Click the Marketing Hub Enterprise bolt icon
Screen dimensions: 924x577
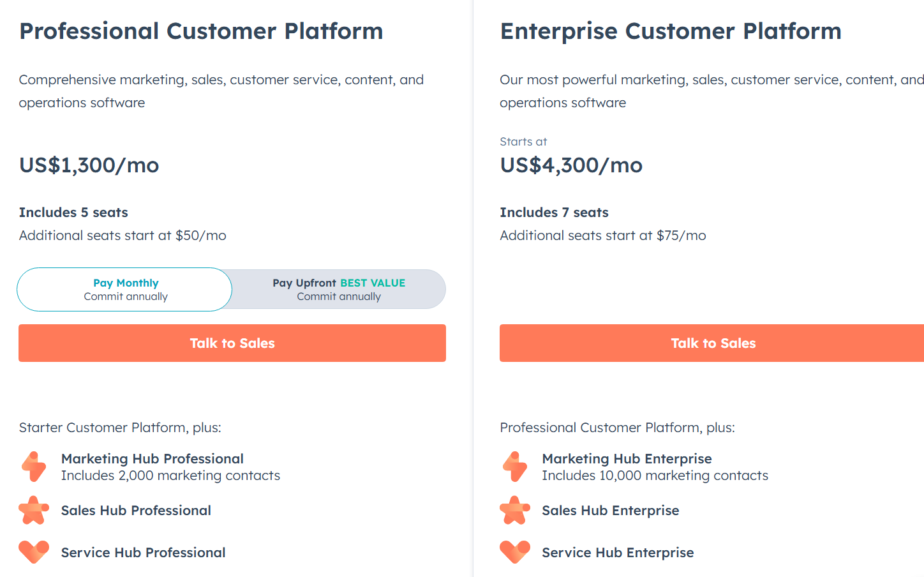(515, 467)
